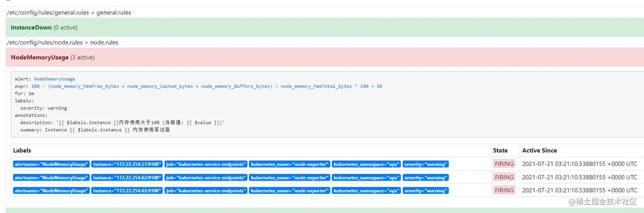
Task: Click kubernetes_name label in 172.22.254.63 row
Action: pos(290,191)
